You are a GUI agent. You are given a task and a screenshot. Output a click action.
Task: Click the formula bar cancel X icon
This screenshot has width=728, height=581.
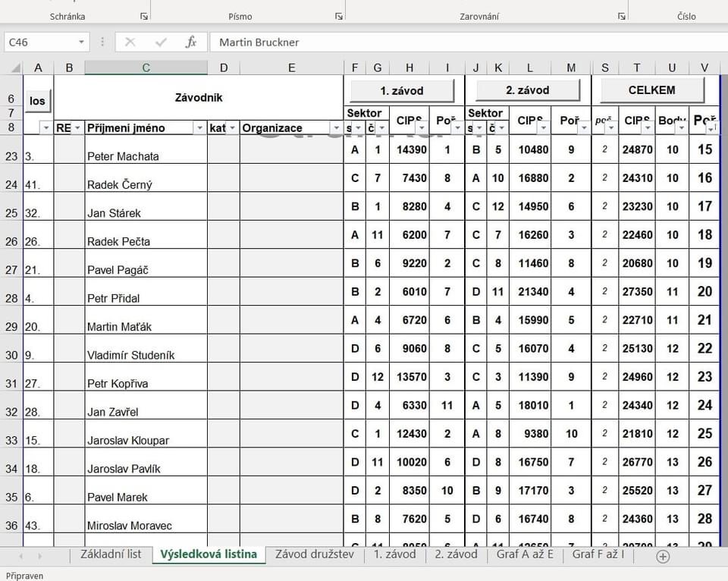(130, 42)
